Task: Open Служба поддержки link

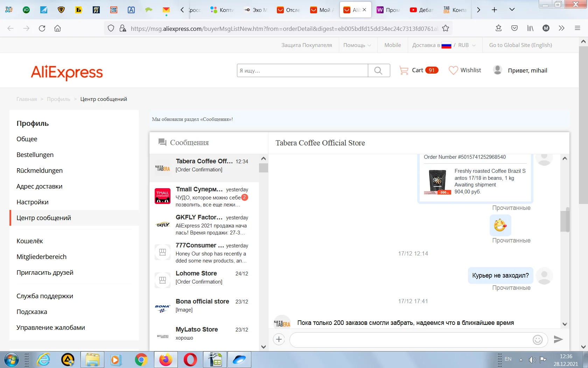Action: 45,296
